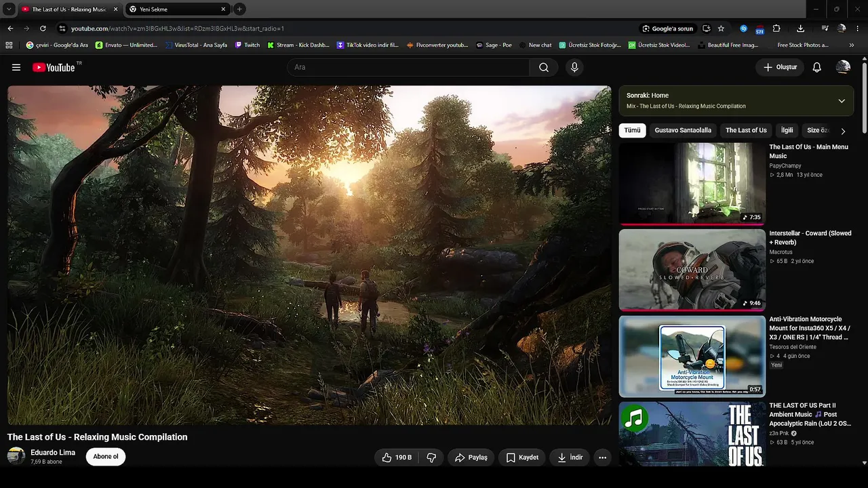
Task: Click the Oluştur create button
Action: (x=780, y=67)
